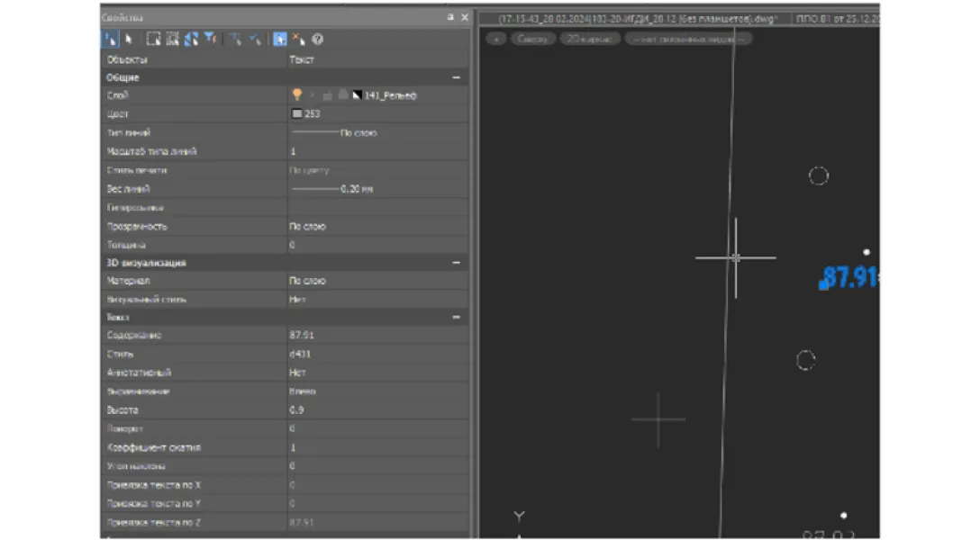The image size is (980, 540).
Task: Toggle the layer lightbulb visibility icon
Action: pos(295,95)
